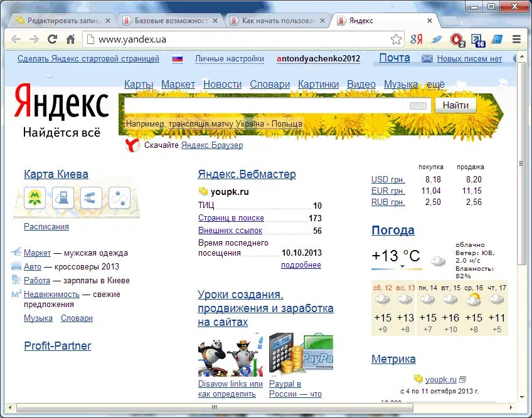Open the red extension icon with badge 2
Viewport: 532px width, 418px height.
click(457, 39)
